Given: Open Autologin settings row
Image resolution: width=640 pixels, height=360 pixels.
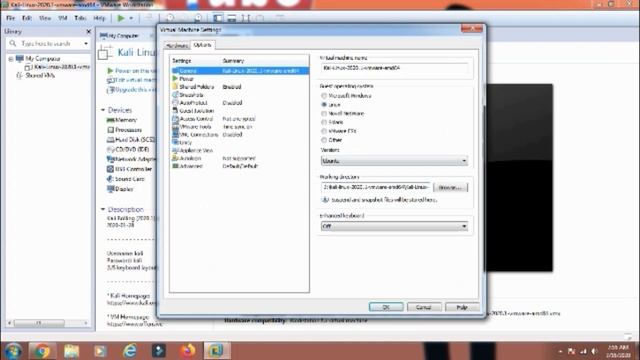Looking at the screenshot, I should tap(240, 158).
